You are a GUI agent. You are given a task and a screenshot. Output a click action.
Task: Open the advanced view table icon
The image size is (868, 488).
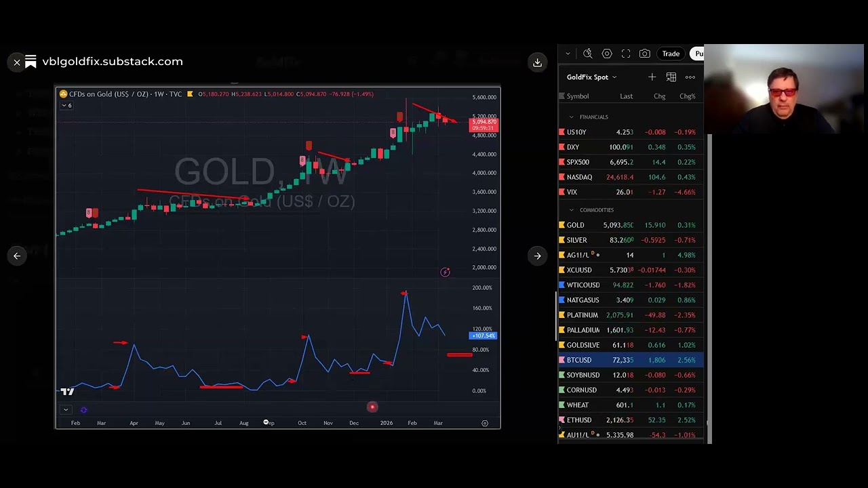click(671, 77)
